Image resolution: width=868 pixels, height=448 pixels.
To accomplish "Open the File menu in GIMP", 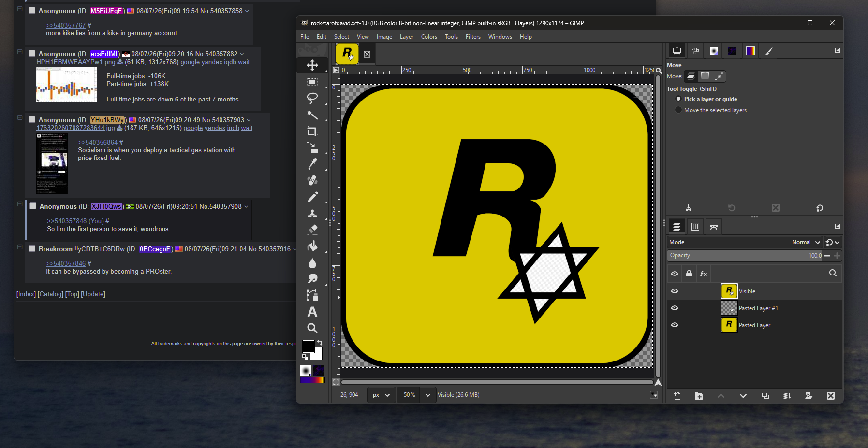I will click(305, 37).
